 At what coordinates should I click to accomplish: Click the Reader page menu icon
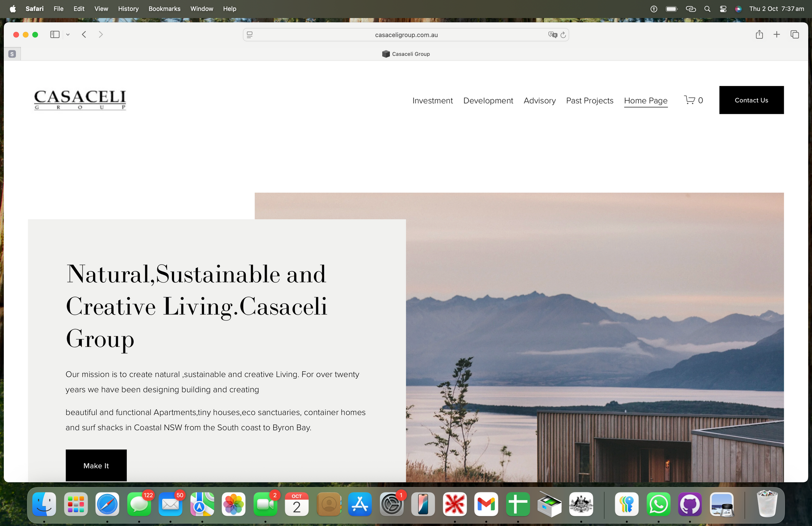[x=250, y=35]
